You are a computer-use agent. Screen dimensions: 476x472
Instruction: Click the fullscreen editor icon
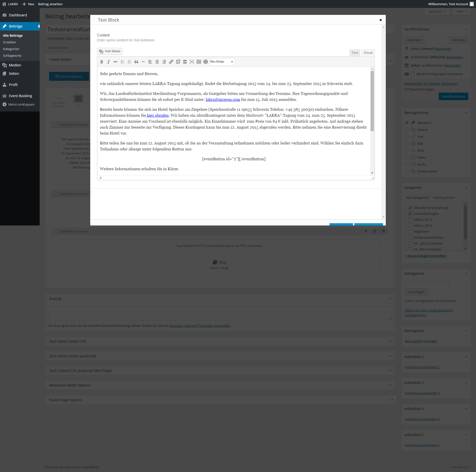coord(192,62)
